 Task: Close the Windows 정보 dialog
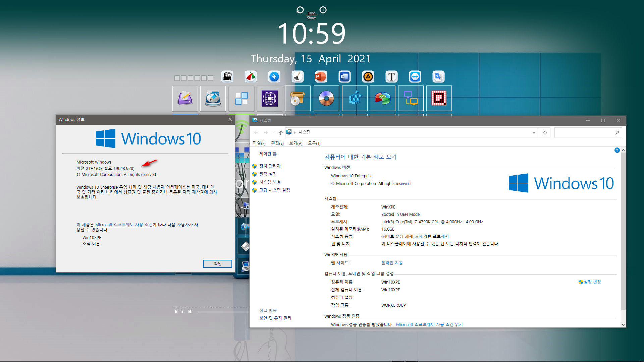(230, 119)
